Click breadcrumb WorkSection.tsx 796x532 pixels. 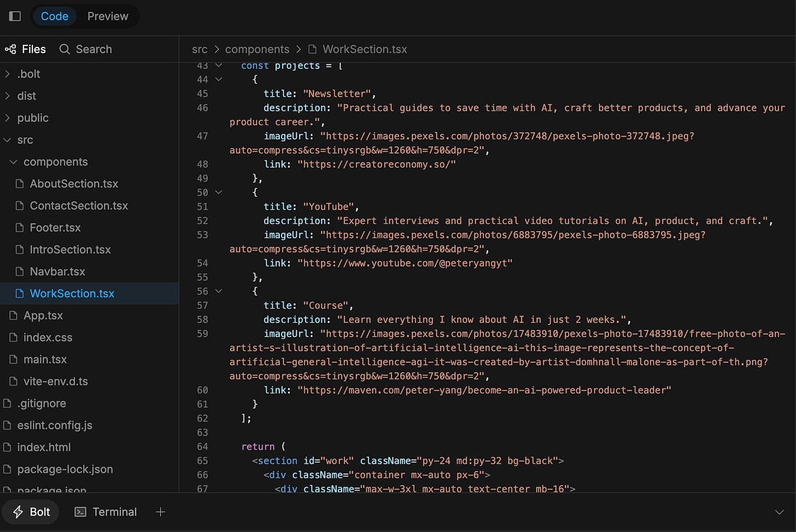click(365, 49)
